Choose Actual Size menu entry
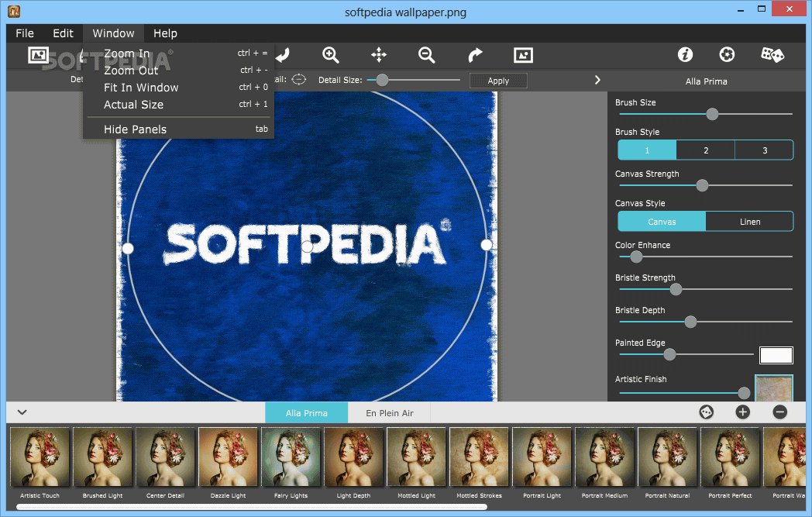The image size is (812, 517). tap(178, 105)
